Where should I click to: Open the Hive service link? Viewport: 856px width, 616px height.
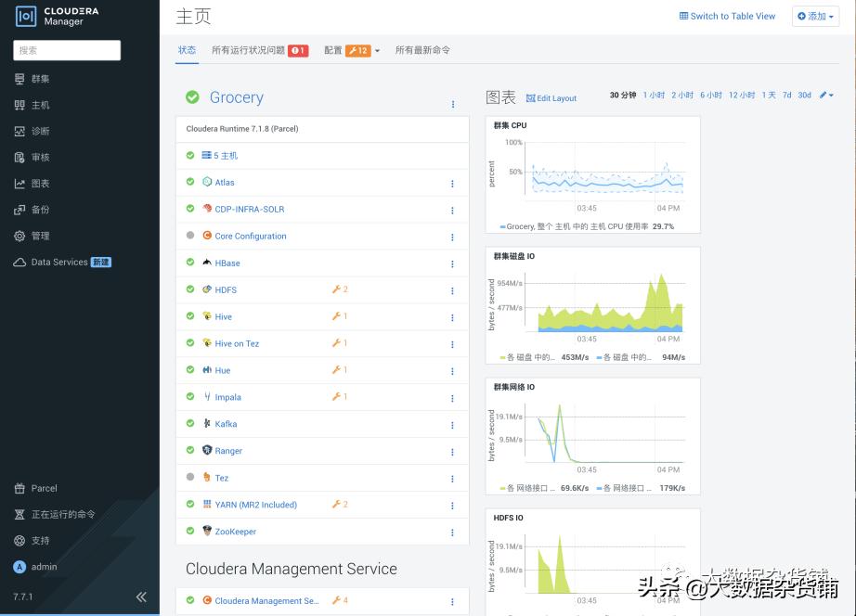[x=223, y=316]
